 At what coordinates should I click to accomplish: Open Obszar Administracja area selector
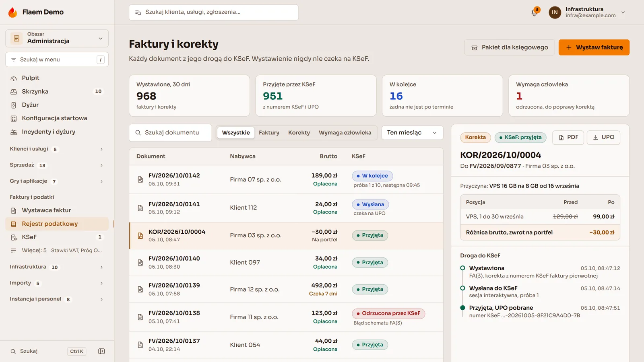coord(57,38)
